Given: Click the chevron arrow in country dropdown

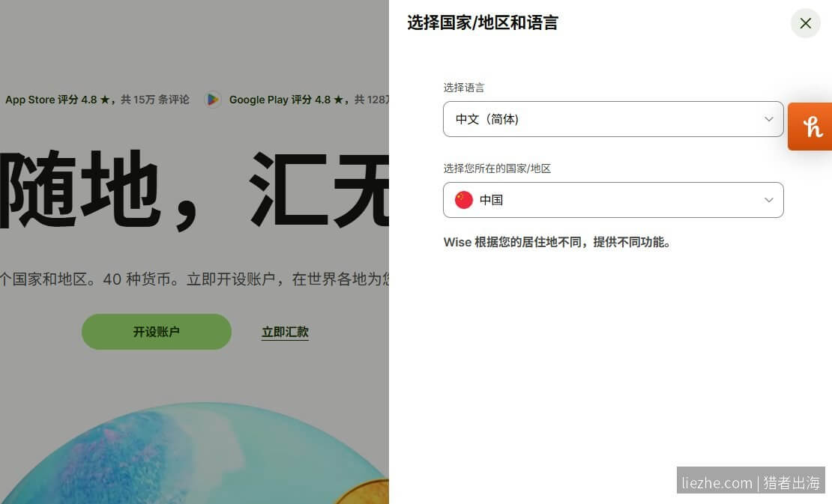Looking at the screenshot, I should coord(768,200).
